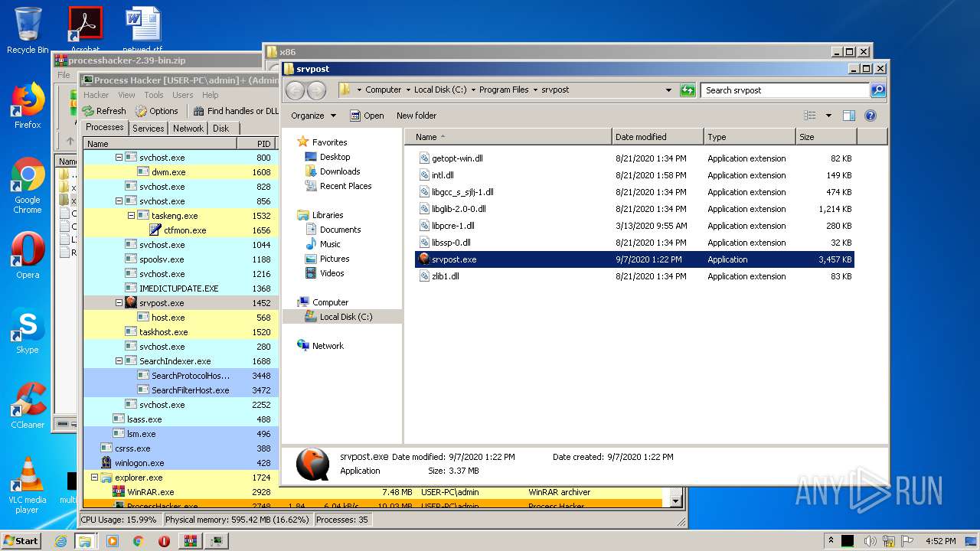980x551 pixels.
Task: Open volume control tray icon
Action: tap(871, 541)
